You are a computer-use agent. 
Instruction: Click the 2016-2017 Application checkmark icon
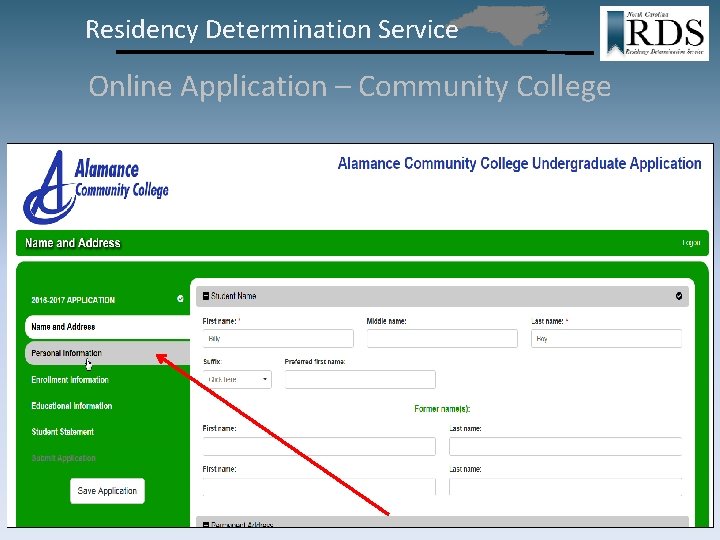point(180,299)
